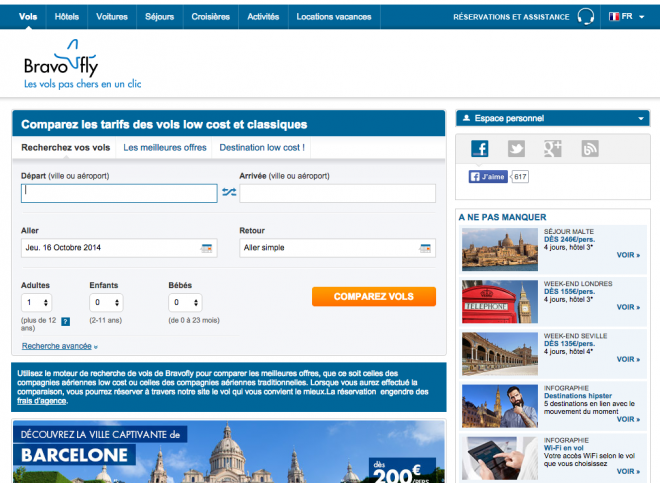Click VOIR link for Destinations hipster
The height and width of the screenshot is (483, 660).
click(628, 419)
